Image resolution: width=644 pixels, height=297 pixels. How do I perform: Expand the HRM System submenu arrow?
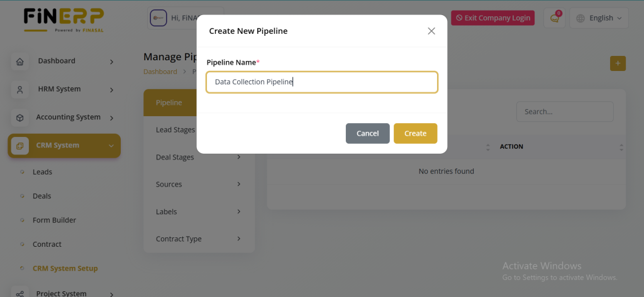[111, 90]
